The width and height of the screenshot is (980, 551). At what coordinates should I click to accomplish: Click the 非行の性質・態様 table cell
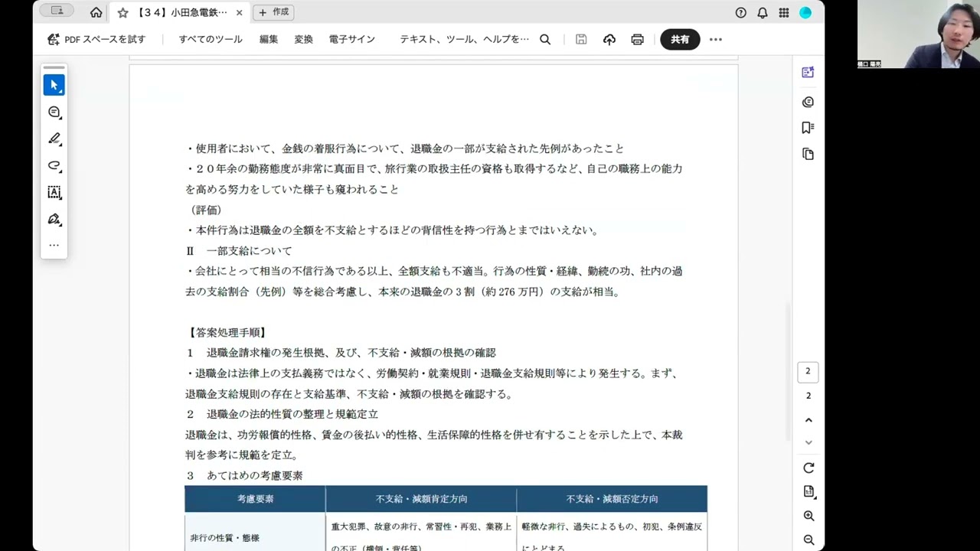(255, 533)
